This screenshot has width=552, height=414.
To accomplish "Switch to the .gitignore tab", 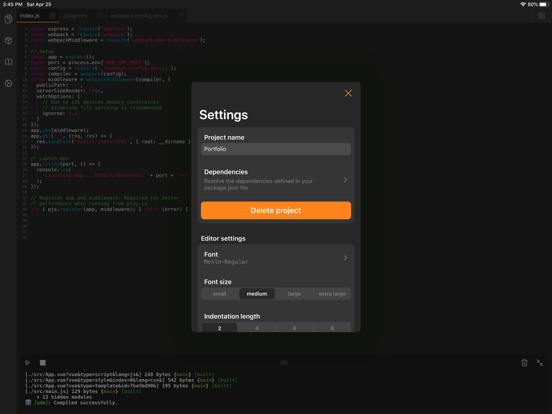I will click(75, 15).
